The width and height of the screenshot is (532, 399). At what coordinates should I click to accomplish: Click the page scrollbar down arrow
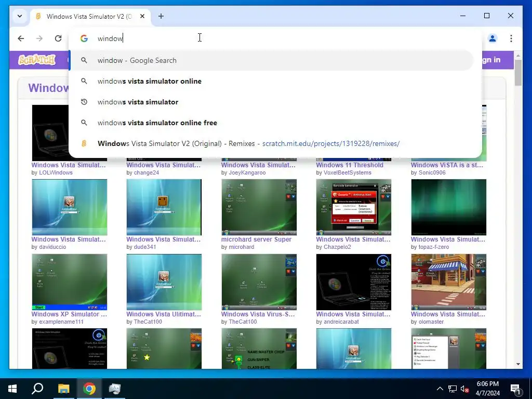click(518, 364)
